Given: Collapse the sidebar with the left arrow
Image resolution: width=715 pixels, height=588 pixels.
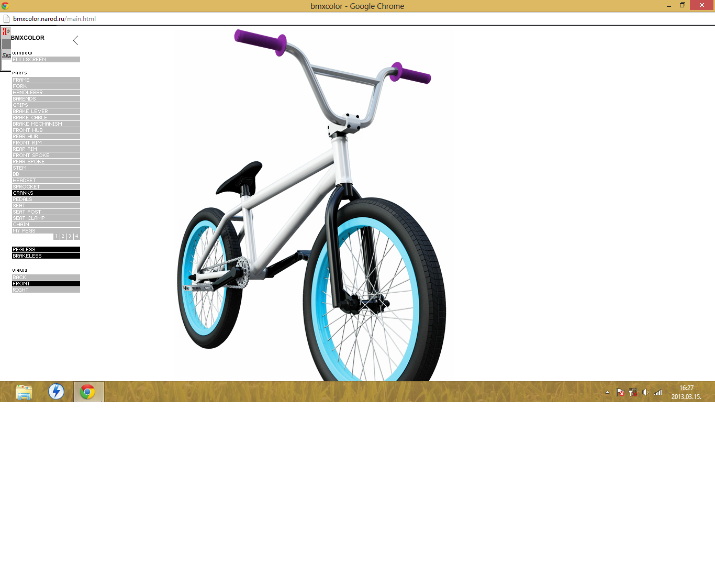Looking at the screenshot, I should (x=76, y=40).
